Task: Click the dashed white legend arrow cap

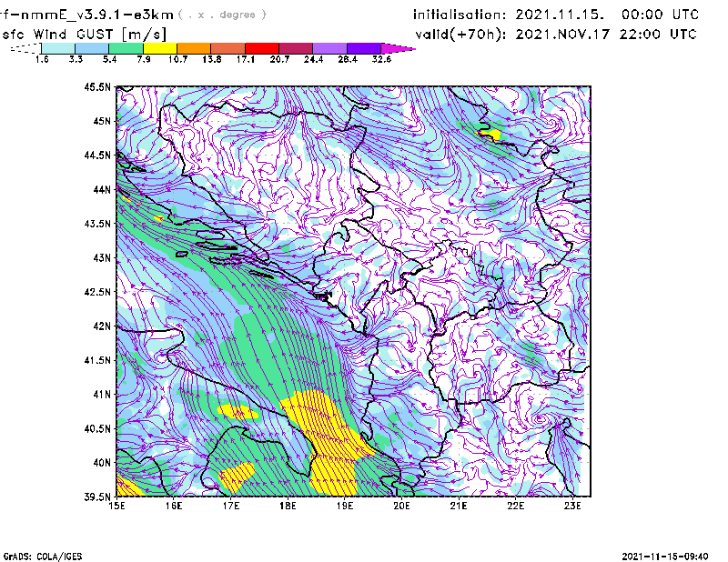Action: tap(25, 48)
